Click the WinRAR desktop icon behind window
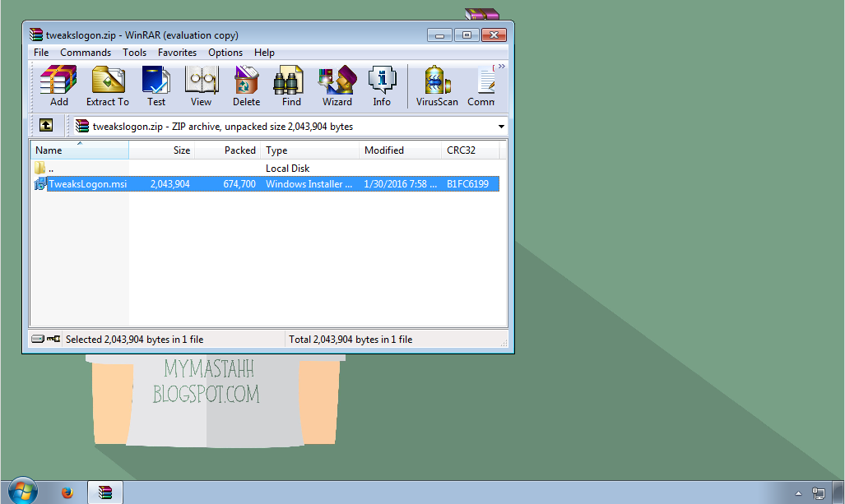Image resolution: width=845 pixels, height=504 pixels. pos(482,14)
